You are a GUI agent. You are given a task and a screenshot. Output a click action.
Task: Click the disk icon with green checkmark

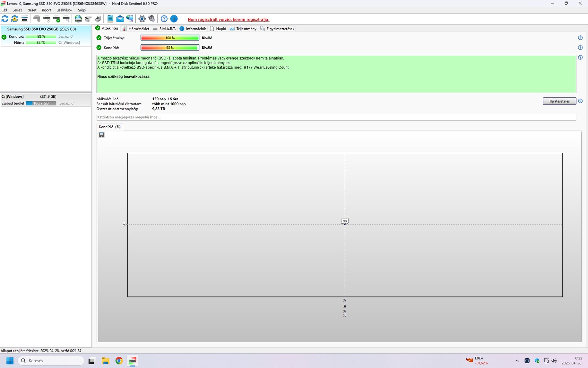tap(56, 19)
